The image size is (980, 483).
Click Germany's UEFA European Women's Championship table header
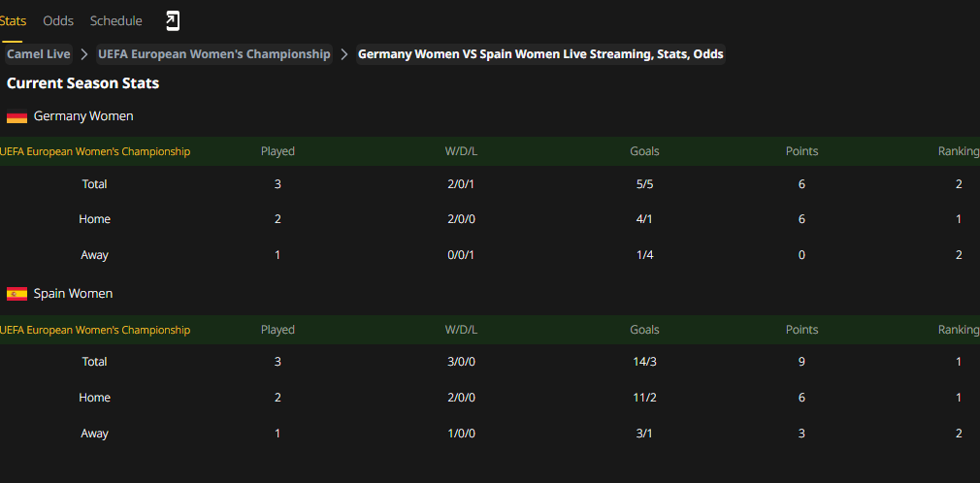tap(95, 151)
